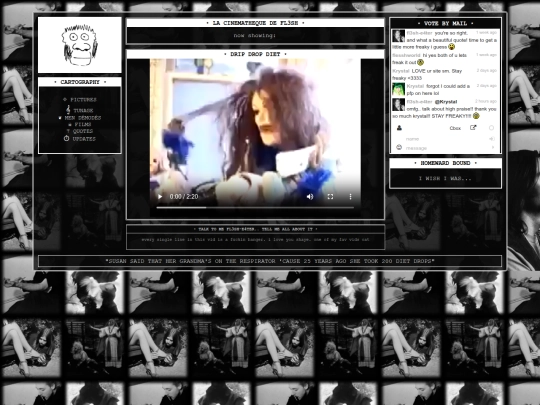540x405 pixels.
Task: Open the video's three-dot options menu
Action: pyautogui.click(x=350, y=197)
